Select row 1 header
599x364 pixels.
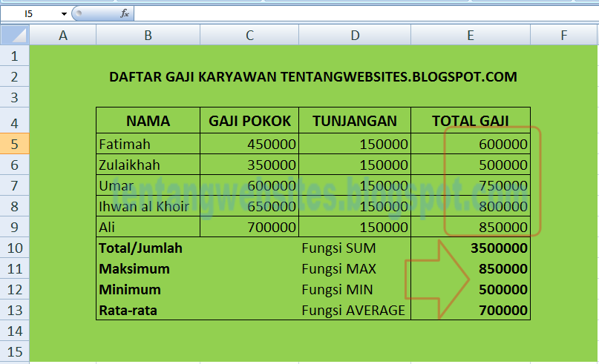click(x=15, y=56)
